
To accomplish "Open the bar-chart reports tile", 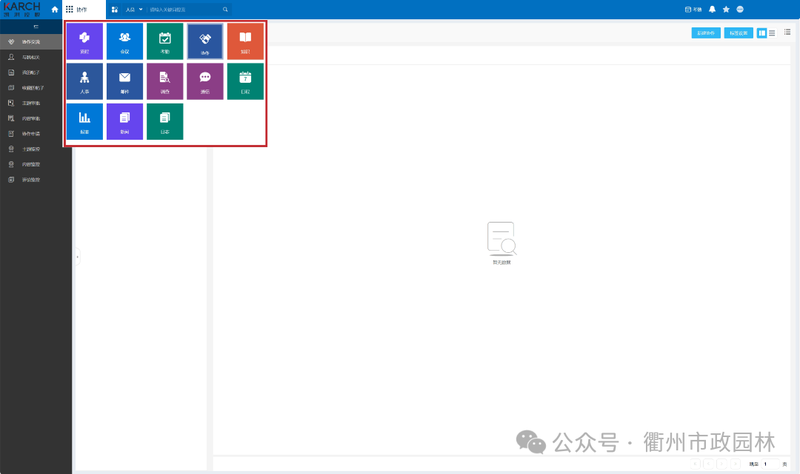I will pyautogui.click(x=85, y=121).
